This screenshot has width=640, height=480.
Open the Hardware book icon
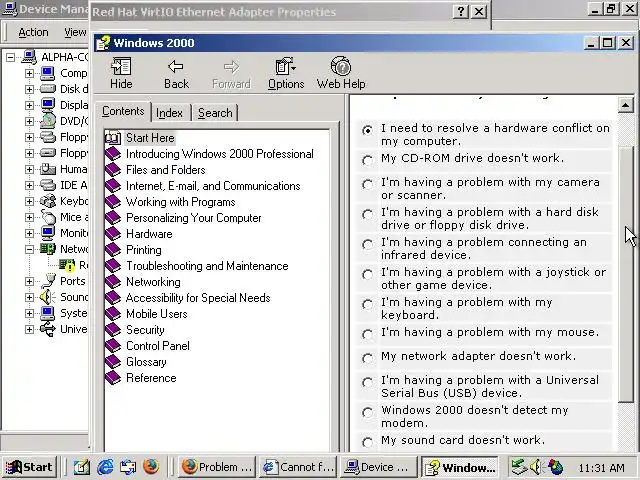click(x=113, y=234)
